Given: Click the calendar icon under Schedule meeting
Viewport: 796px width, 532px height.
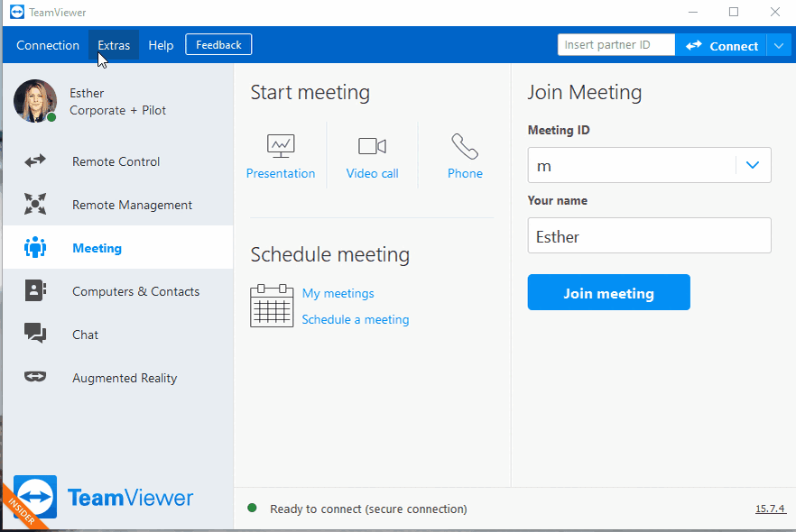Looking at the screenshot, I should point(272,306).
